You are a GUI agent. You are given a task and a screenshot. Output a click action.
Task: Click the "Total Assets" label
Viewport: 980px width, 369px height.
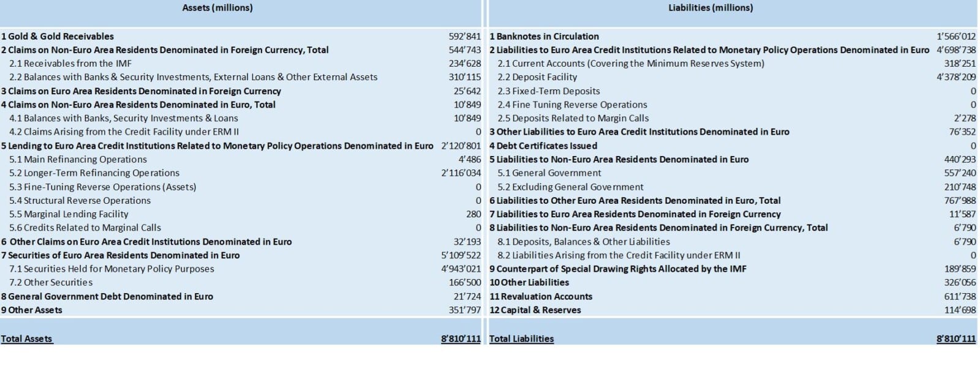point(27,338)
